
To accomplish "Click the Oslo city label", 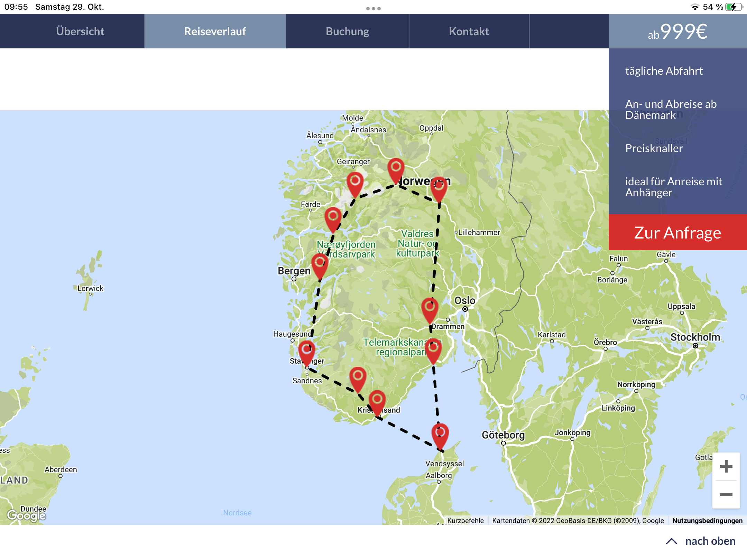I will click(465, 300).
